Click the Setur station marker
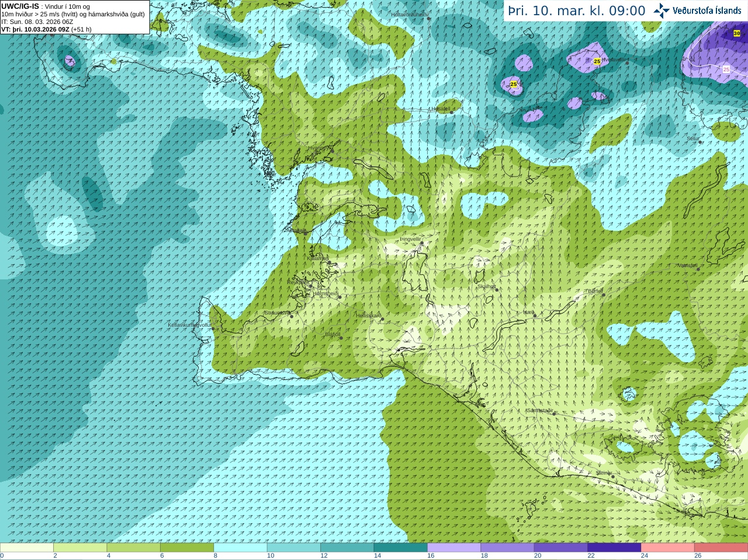This screenshot has width=748, height=560. coord(700,142)
